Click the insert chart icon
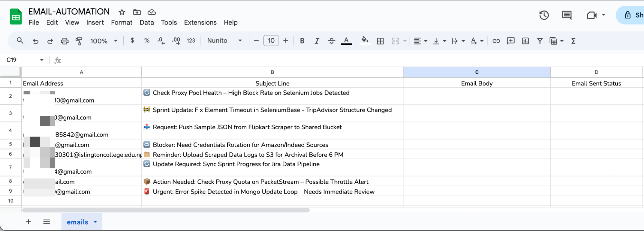Screen dimensions: 644x231 pyautogui.click(x=525, y=41)
